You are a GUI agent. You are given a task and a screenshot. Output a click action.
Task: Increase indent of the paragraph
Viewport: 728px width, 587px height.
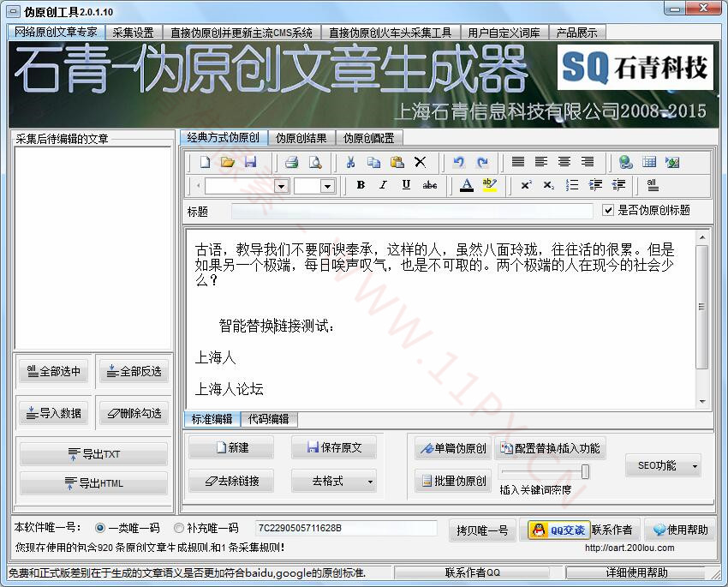[595, 185]
